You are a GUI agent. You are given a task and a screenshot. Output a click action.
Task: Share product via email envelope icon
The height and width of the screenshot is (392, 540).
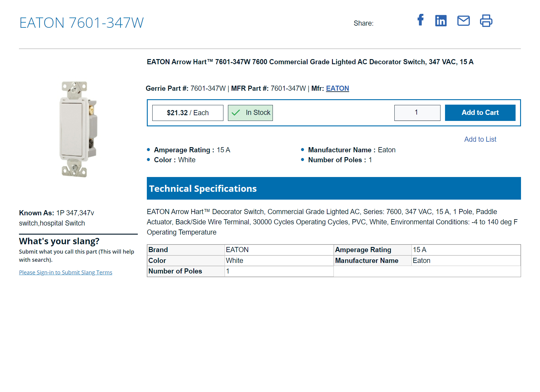[x=463, y=21]
